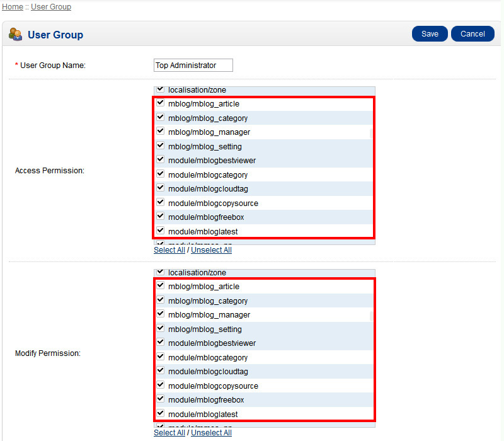
Task: Disable module/mblogbestviewer in Access Permission
Action: click(x=160, y=160)
